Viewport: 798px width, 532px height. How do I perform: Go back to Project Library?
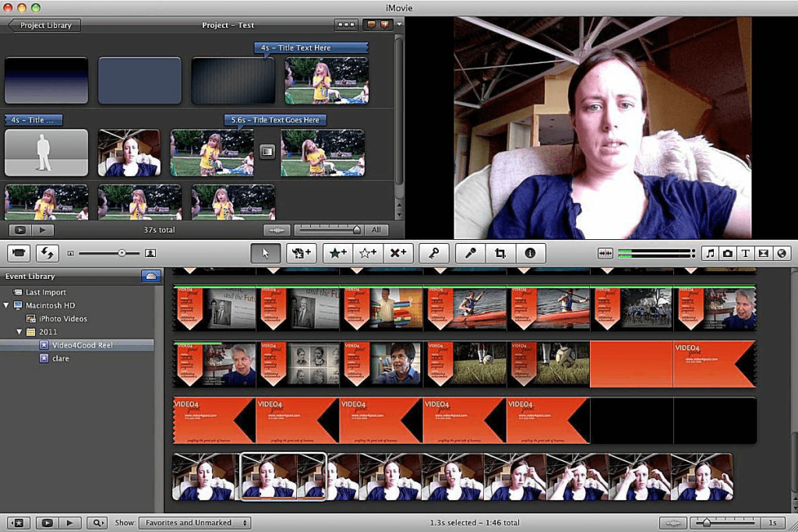(44, 25)
